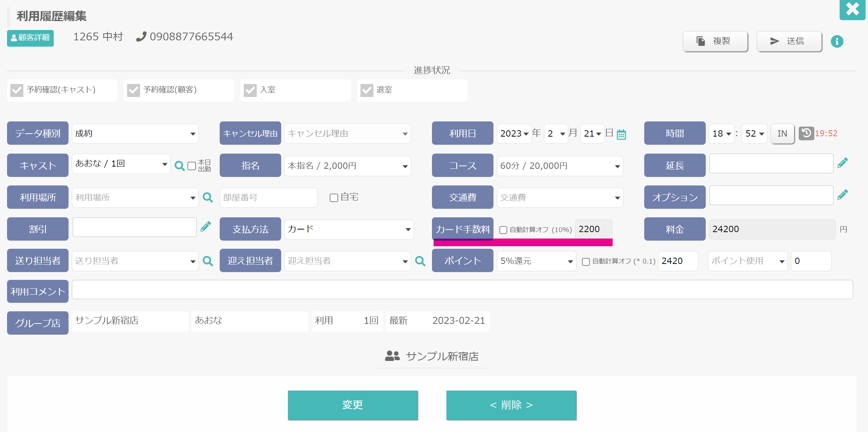
Task: Click the blue info icon near 送信
Action: click(x=837, y=41)
